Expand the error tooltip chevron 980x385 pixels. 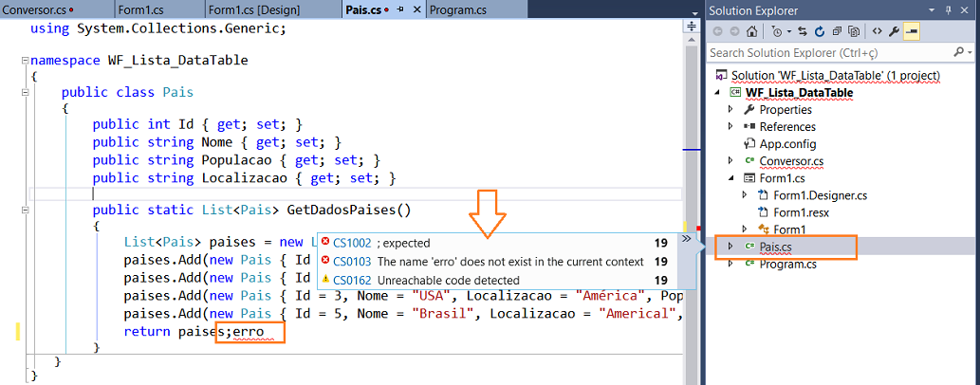686,239
